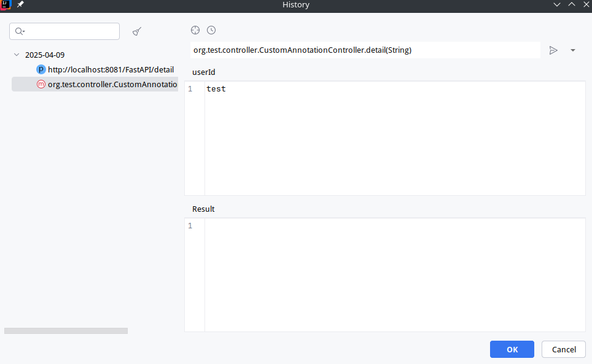Click the method signature text field
Image resolution: width=592 pixels, height=364 pixels.
click(x=365, y=50)
